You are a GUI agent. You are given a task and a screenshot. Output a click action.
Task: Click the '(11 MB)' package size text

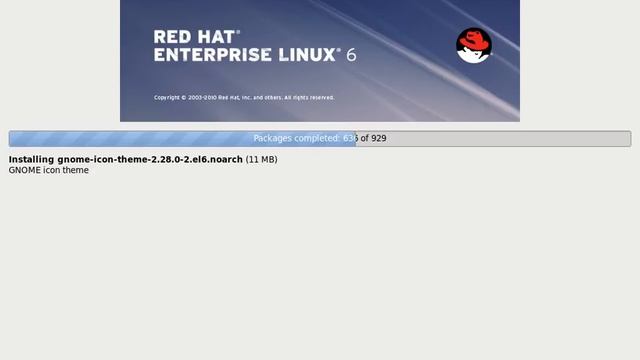[x=262, y=160]
